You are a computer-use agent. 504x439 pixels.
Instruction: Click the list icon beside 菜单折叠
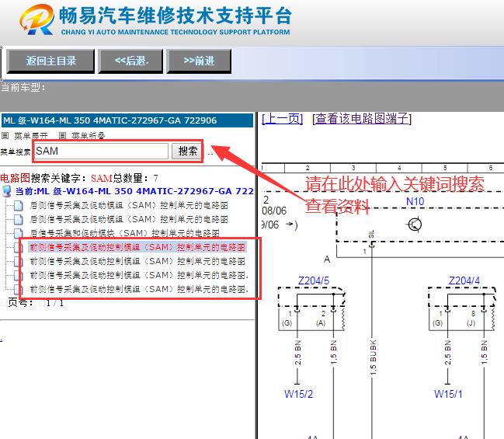tap(62, 135)
